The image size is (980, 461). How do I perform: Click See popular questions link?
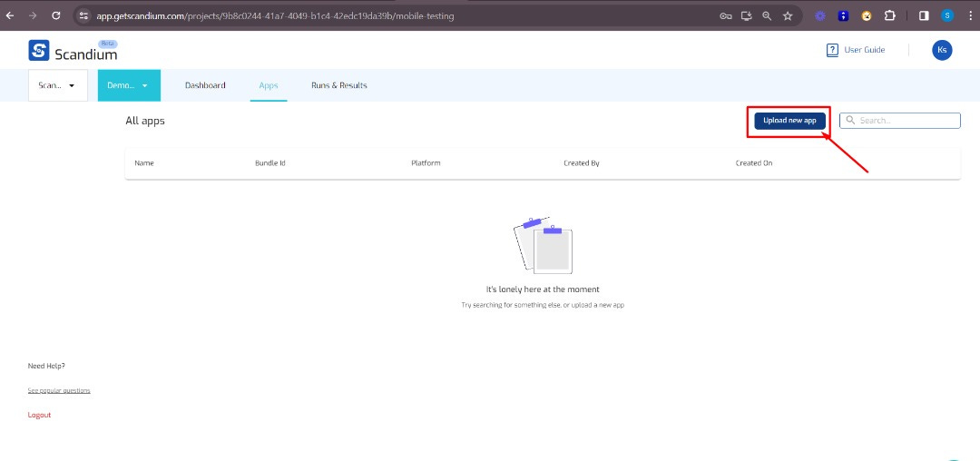(x=59, y=390)
